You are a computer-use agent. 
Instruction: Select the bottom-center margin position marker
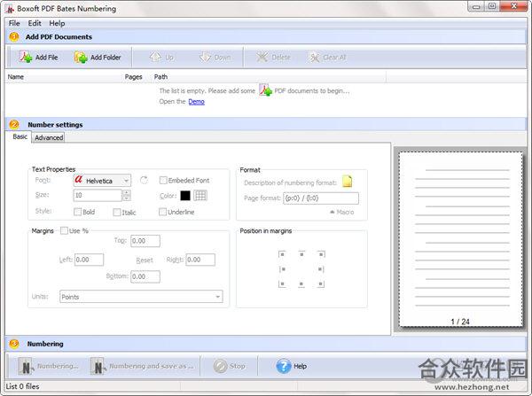(301, 284)
